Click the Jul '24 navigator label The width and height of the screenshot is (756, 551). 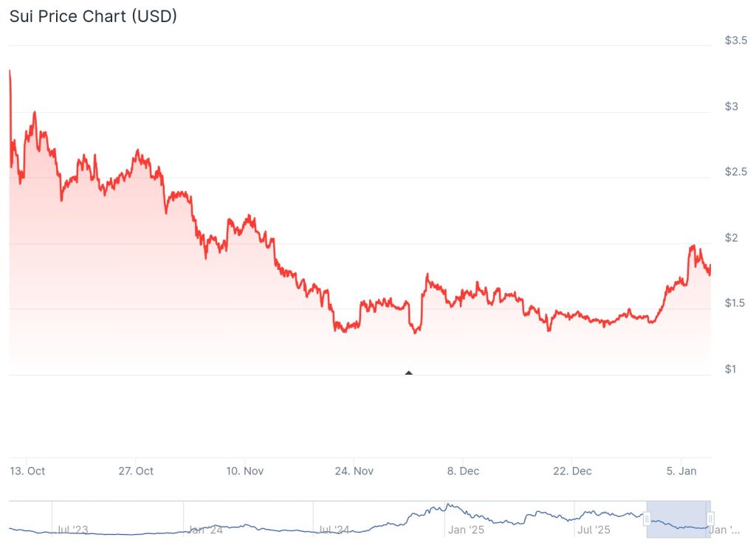[x=336, y=530]
